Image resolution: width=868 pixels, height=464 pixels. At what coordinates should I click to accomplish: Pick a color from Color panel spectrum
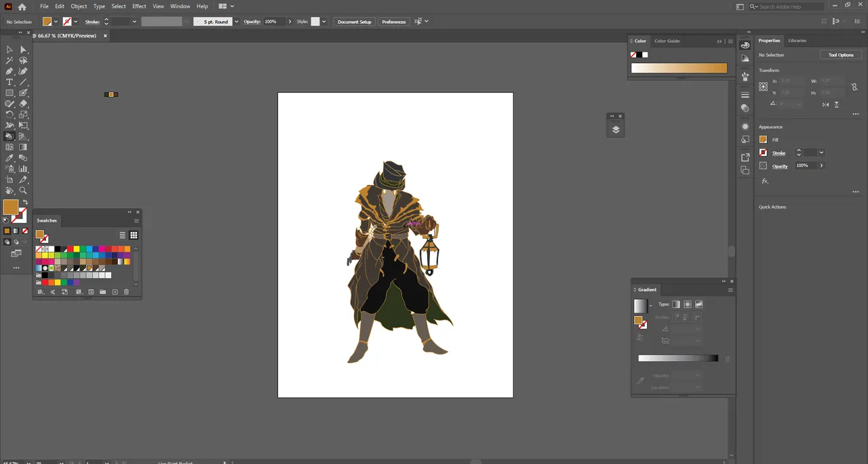pyautogui.click(x=679, y=68)
